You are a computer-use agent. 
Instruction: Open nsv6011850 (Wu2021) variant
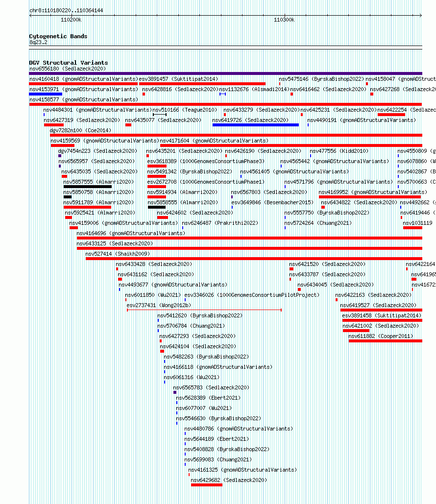153,295
